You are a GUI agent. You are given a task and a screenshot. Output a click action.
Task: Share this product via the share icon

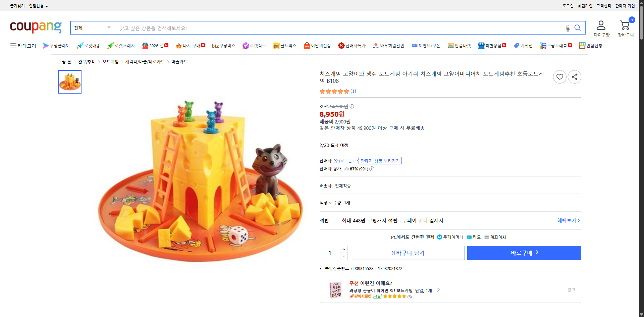pos(574,76)
